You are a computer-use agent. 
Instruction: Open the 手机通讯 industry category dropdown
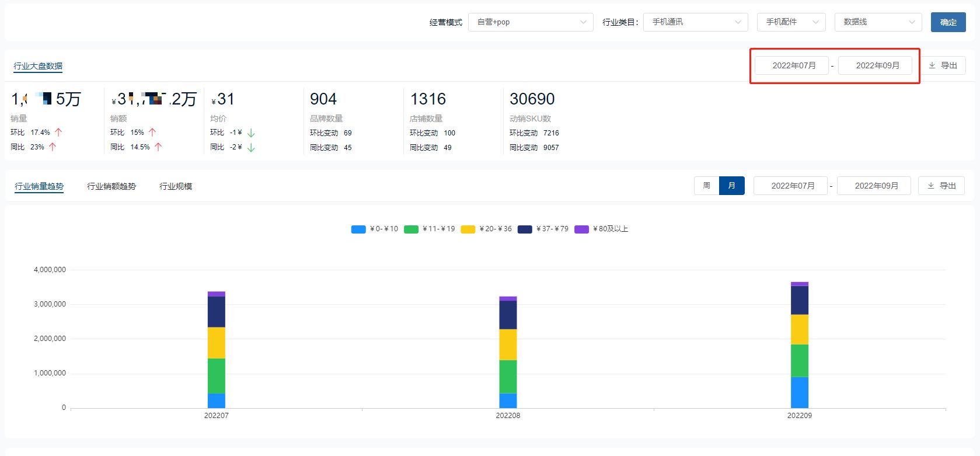coord(695,22)
